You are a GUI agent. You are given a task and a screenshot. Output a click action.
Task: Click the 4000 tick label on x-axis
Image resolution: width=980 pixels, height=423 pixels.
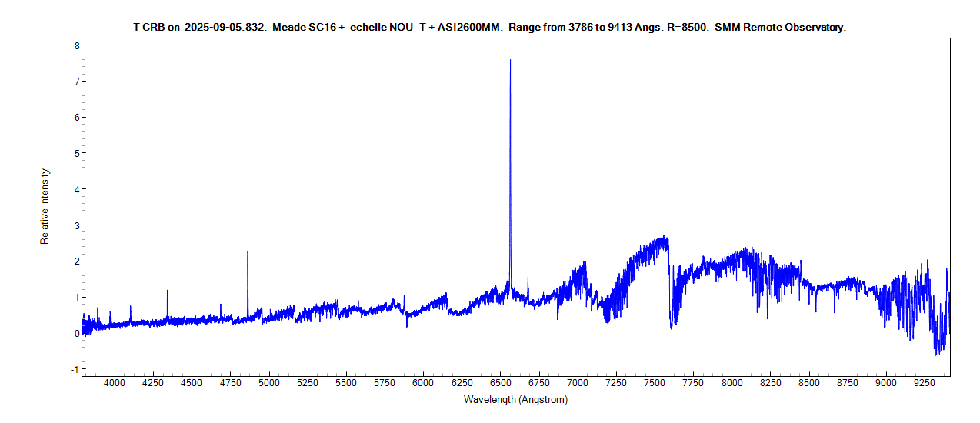114,382
